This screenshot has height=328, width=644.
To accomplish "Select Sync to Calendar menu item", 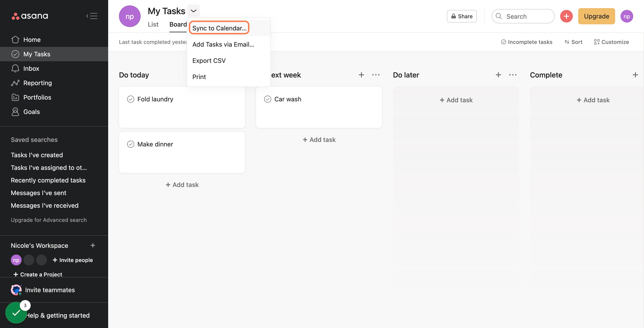I will click(x=228, y=28).
